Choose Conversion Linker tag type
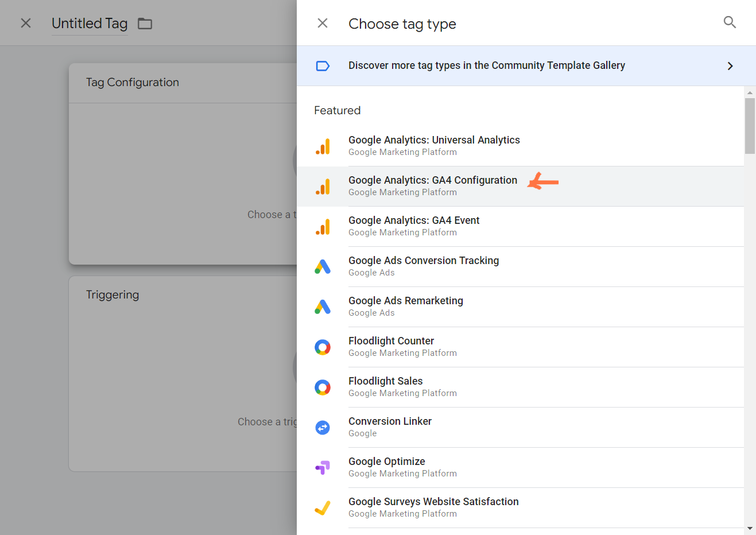The image size is (756, 535). click(520, 428)
